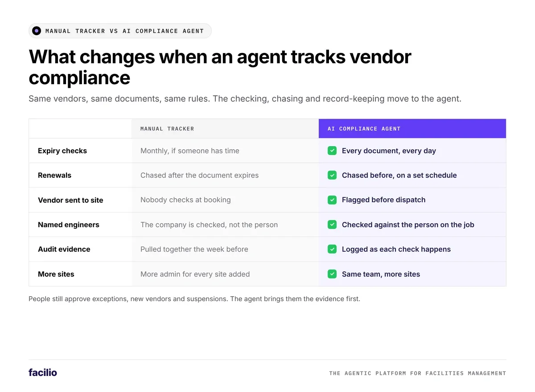535x392 pixels.
Task: Click the green check beside 'Logged as each check happens'
Action: (x=332, y=249)
